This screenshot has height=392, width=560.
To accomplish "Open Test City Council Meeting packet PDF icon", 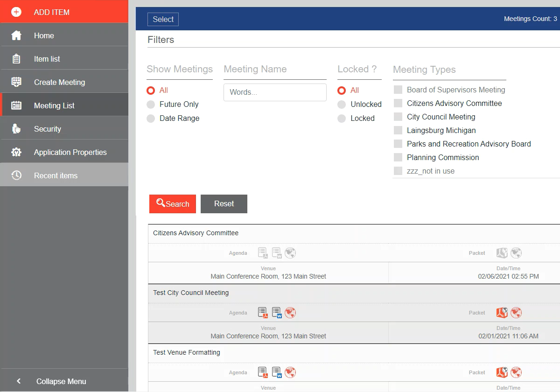I will pyautogui.click(x=502, y=313).
